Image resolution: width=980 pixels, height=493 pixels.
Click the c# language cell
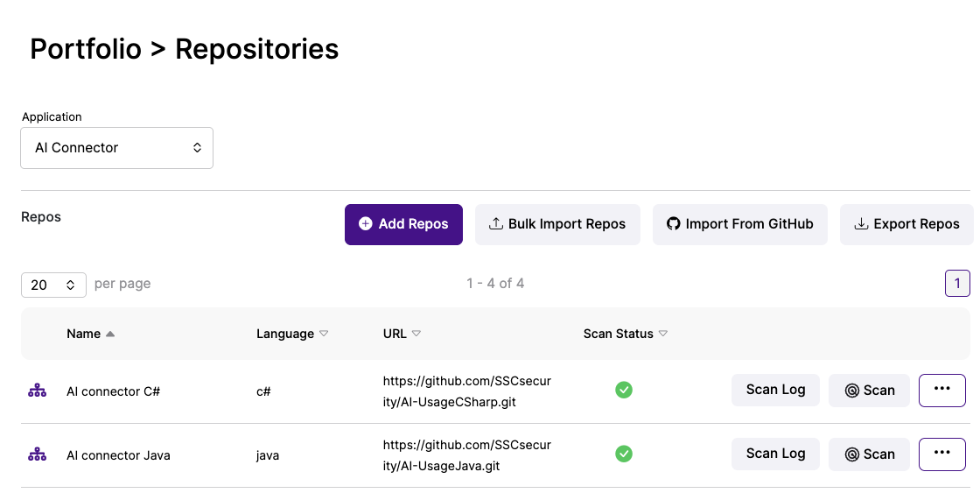(263, 391)
